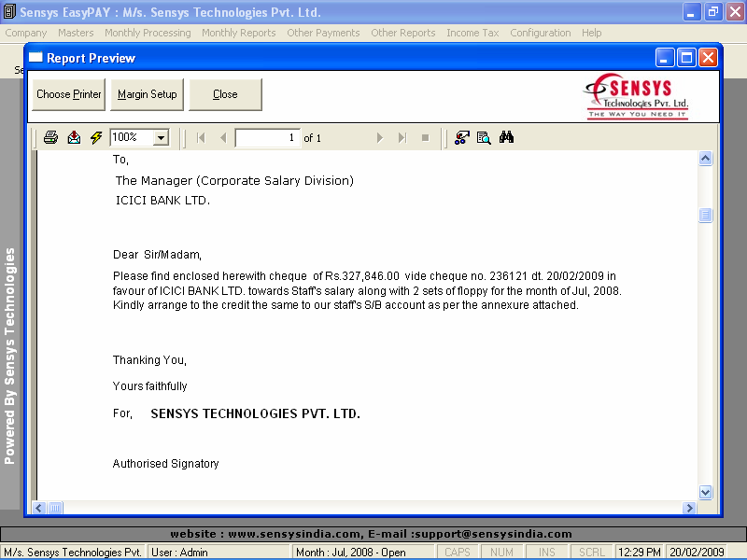Click the lightning refresh icon

coord(96,137)
